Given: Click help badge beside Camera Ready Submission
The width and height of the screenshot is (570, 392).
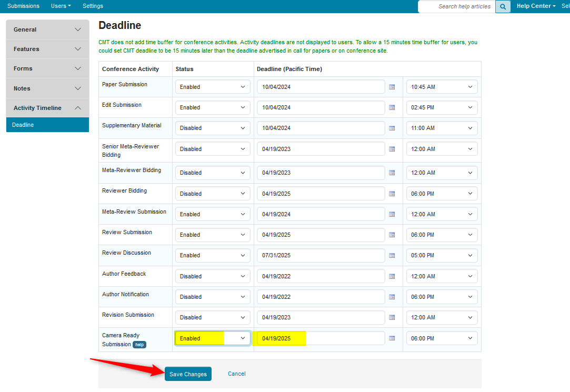Looking at the screenshot, I should coord(139,345).
